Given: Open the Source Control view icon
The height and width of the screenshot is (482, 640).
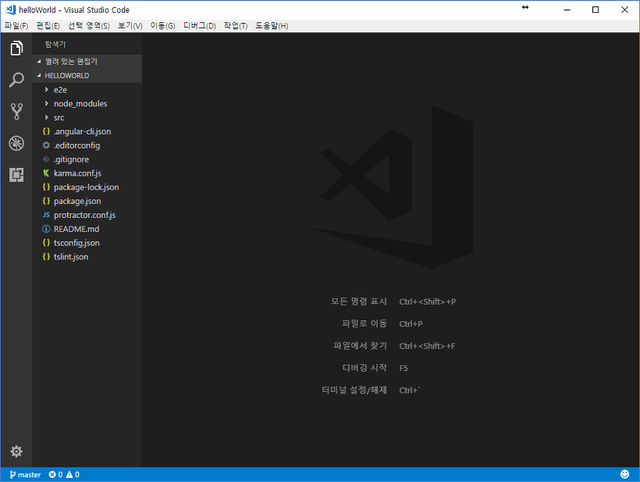Looking at the screenshot, I should tap(16, 111).
